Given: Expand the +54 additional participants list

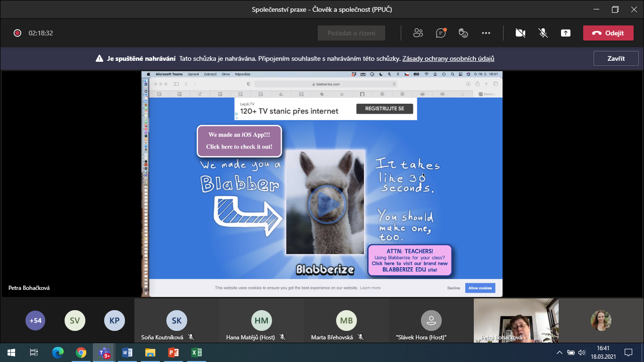Looking at the screenshot, I should [x=35, y=321].
